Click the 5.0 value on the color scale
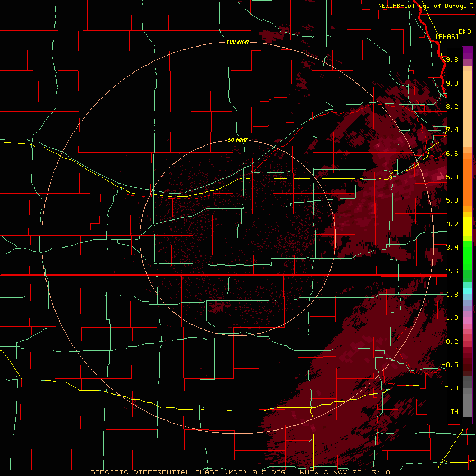Image resolution: width=476 pixels, height=476 pixels. (x=452, y=200)
